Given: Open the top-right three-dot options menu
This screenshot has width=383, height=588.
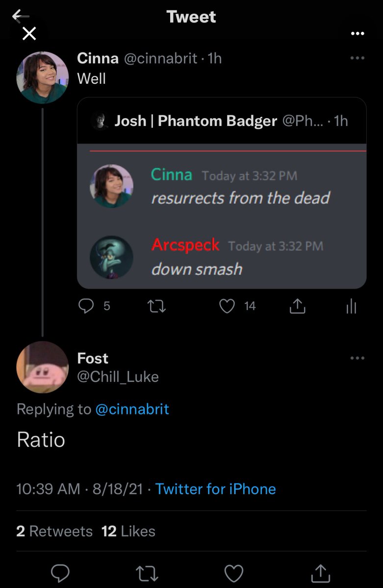Looking at the screenshot, I should coord(358,34).
